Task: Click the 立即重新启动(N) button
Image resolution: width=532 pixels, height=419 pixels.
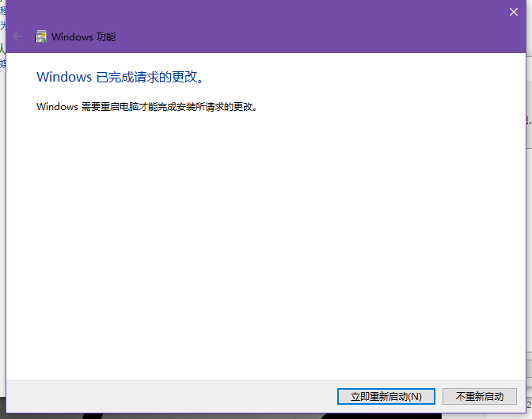Action: (386, 396)
